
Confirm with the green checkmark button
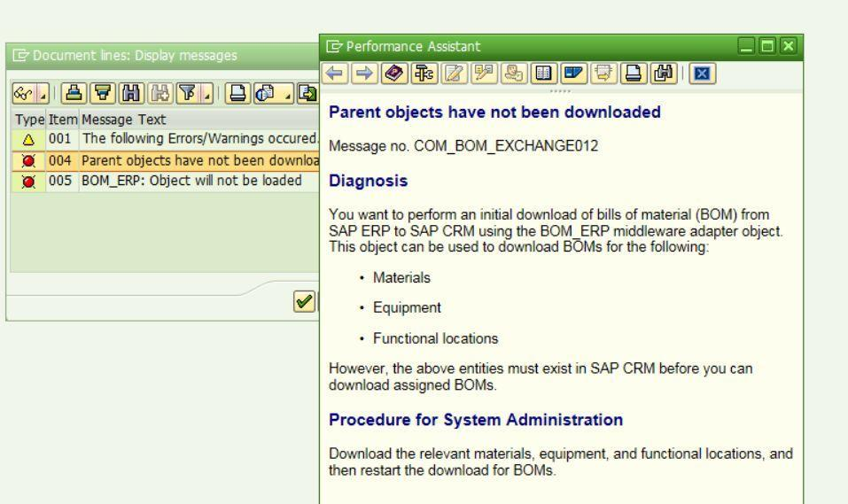tap(304, 301)
